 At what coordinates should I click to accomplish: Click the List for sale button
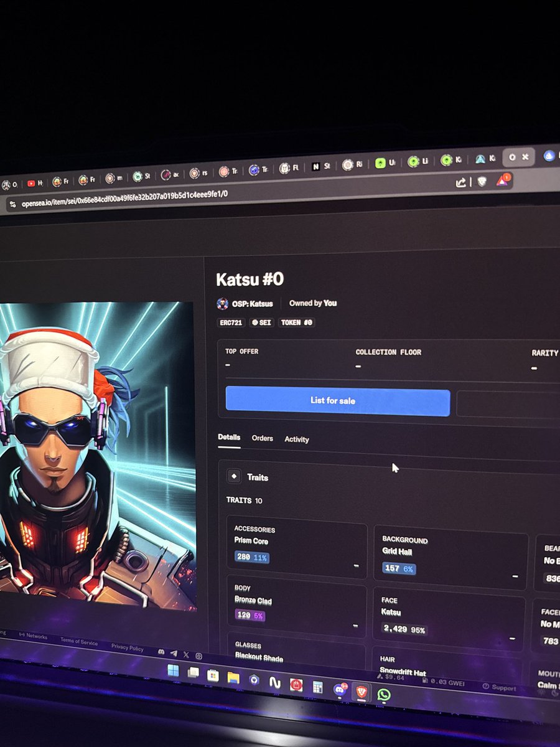[337, 401]
